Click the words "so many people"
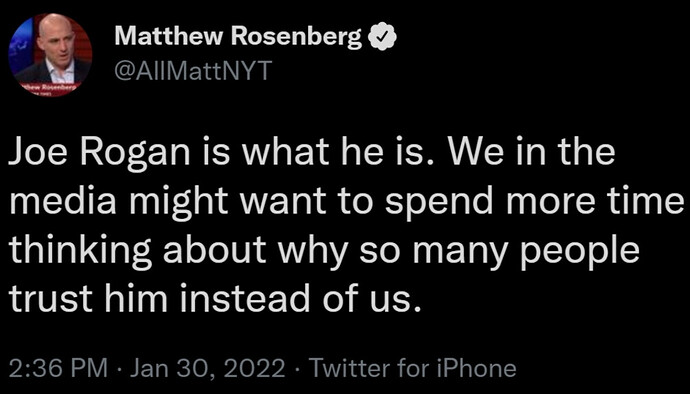The image size is (690, 394). [500, 252]
